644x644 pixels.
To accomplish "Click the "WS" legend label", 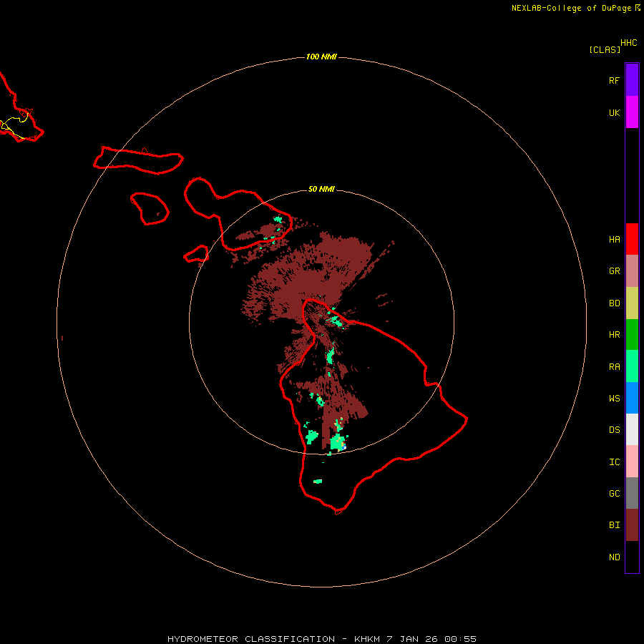I will click(x=614, y=399).
